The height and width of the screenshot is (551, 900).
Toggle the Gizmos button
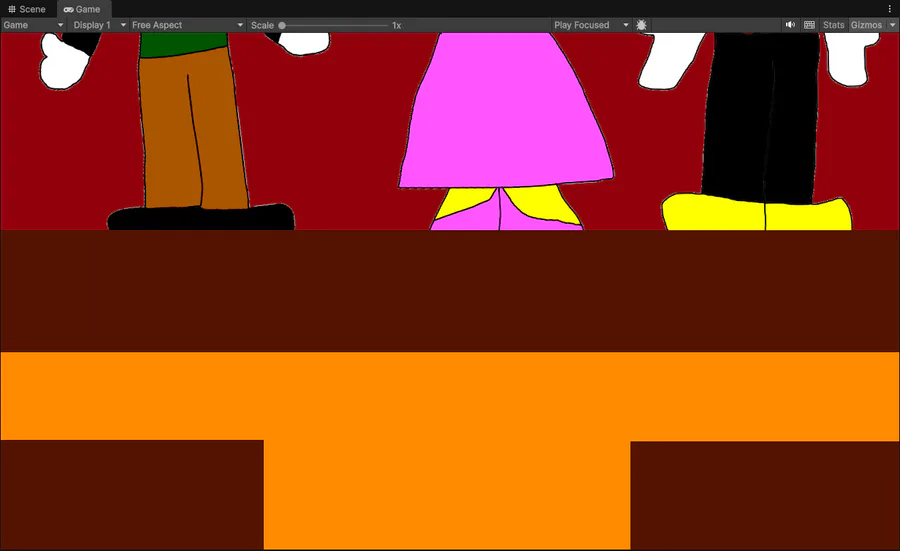coord(866,25)
